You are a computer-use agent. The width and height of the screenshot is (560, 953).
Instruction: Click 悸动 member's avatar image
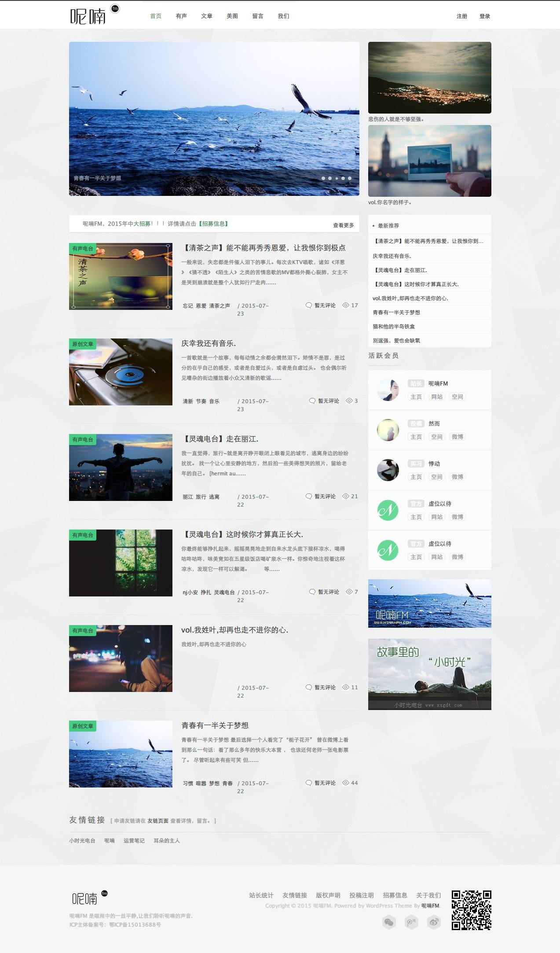[388, 470]
